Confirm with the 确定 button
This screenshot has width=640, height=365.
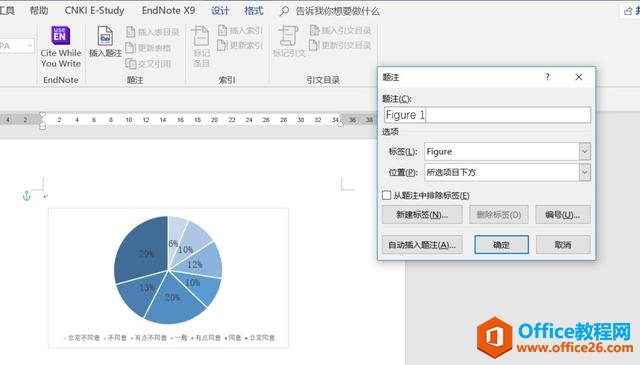501,245
